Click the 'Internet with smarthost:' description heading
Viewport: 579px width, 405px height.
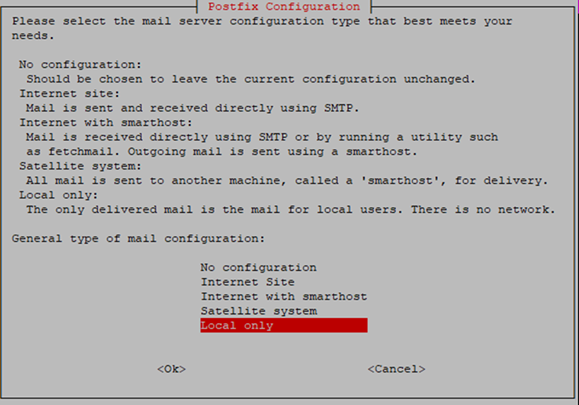click(x=106, y=123)
